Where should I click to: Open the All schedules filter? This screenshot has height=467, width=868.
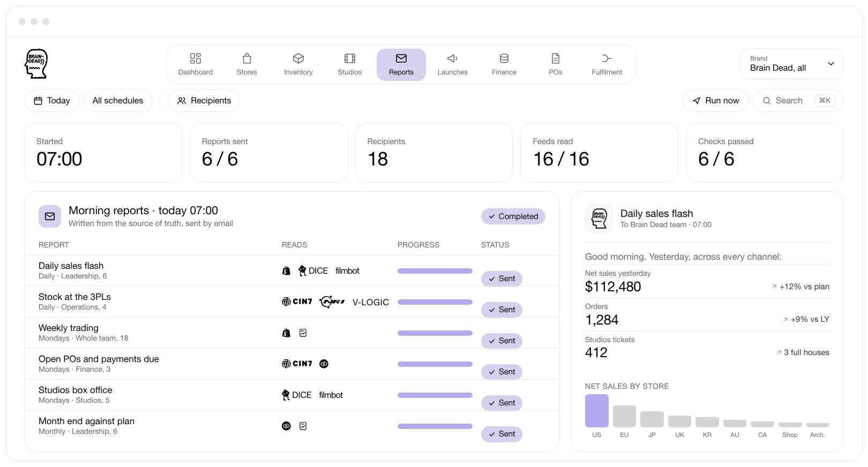click(118, 101)
